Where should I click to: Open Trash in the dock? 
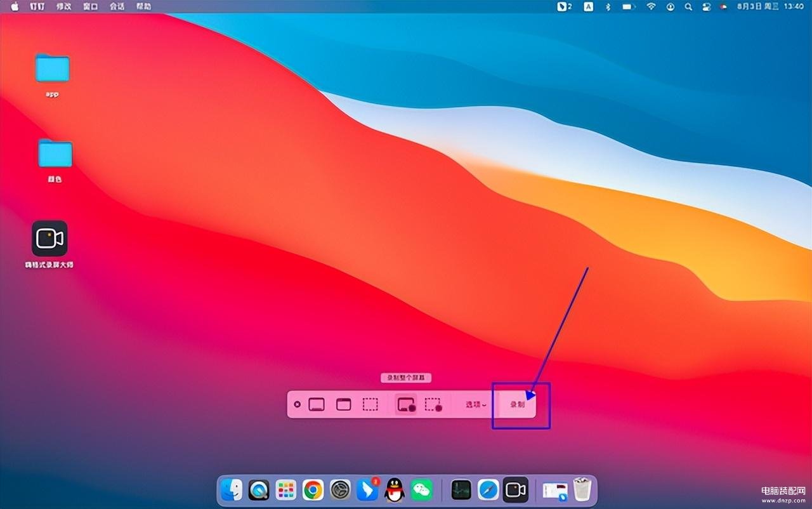pyautogui.click(x=582, y=490)
